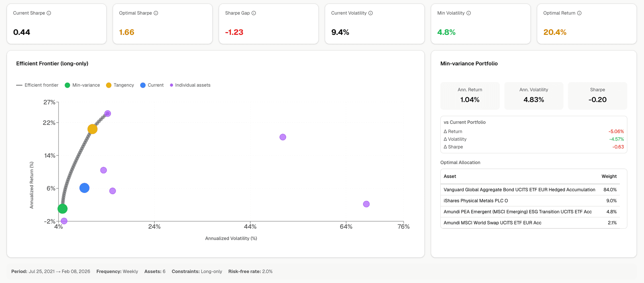This screenshot has height=283, width=644.
Task: Click the purple asset point near 64% volatility
Action: (x=366, y=204)
